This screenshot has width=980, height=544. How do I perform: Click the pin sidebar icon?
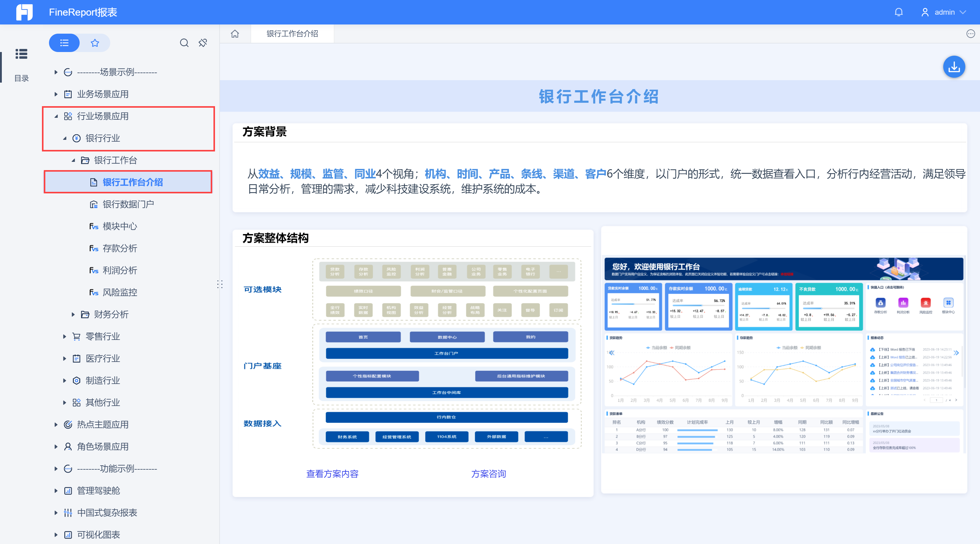pos(203,43)
